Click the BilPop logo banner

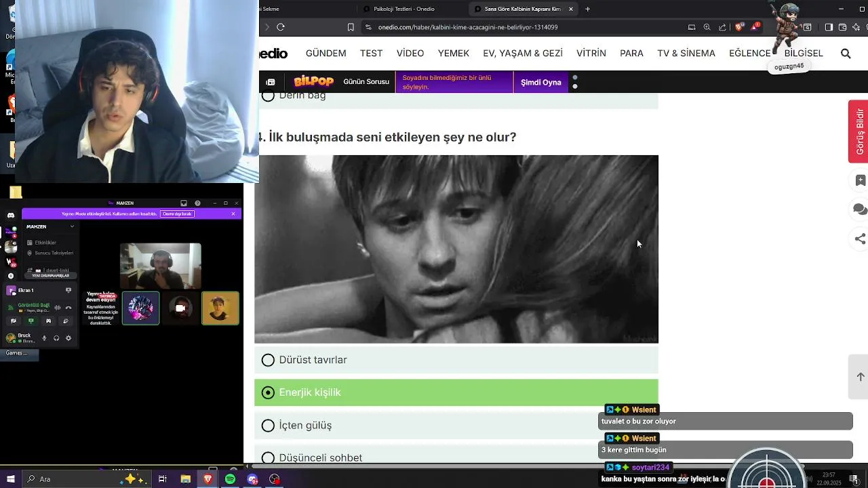coord(313,82)
